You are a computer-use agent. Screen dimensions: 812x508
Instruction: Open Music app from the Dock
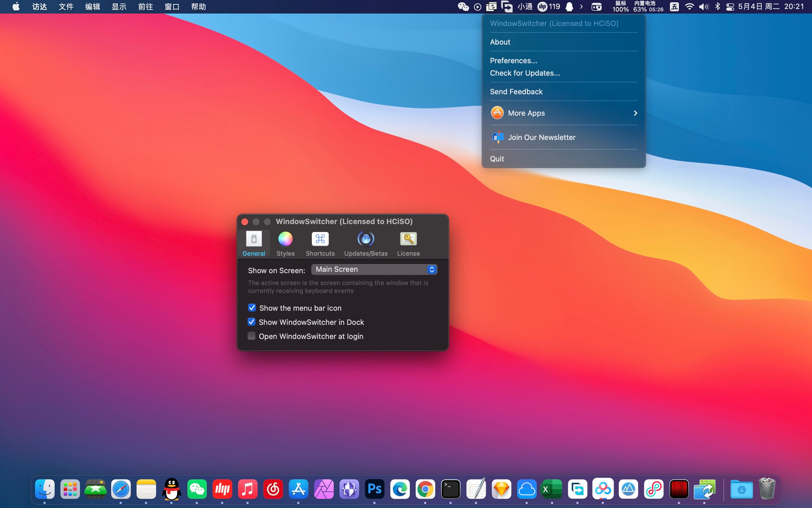(x=248, y=489)
